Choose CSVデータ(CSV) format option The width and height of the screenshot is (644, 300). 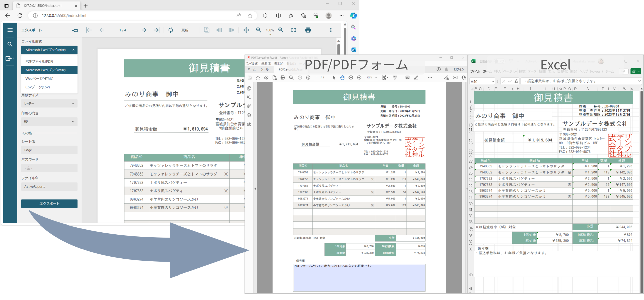point(50,87)
